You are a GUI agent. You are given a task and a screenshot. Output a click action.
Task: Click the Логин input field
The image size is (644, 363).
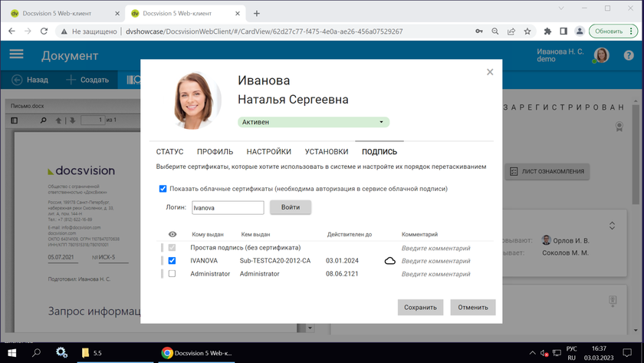(x=228, y=207)
